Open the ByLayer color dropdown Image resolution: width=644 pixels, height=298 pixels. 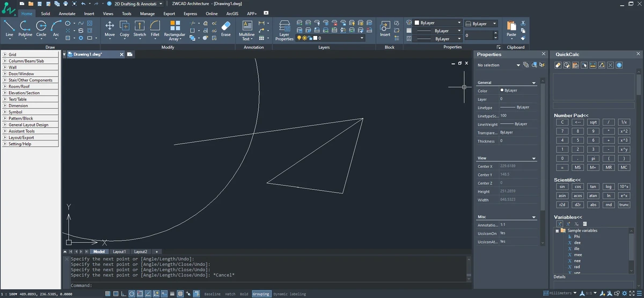[x=437, y=23]
